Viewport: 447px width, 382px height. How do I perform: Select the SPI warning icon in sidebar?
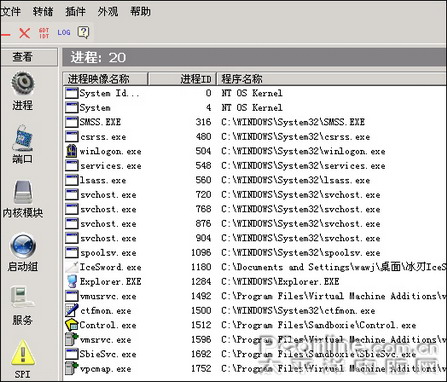(x=23, y=353)
